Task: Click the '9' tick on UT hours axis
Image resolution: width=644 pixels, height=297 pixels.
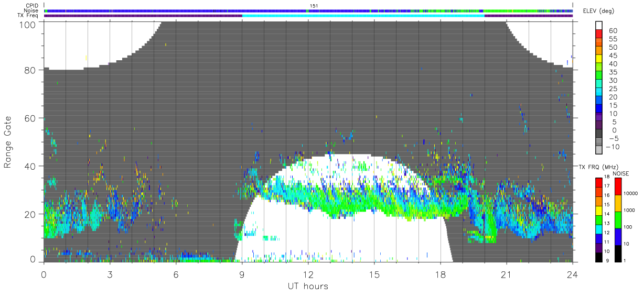Action: pyautogui.click(x=242, y=274)
